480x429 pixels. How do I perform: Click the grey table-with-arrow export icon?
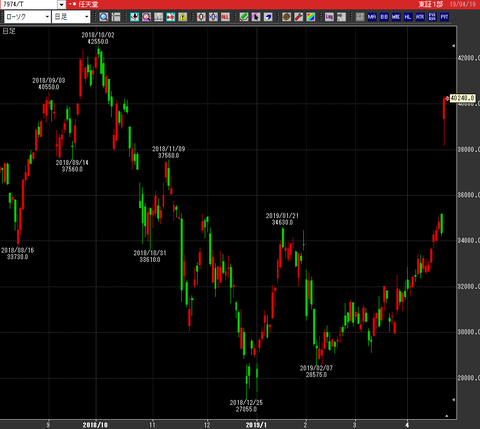click(341, 17)
